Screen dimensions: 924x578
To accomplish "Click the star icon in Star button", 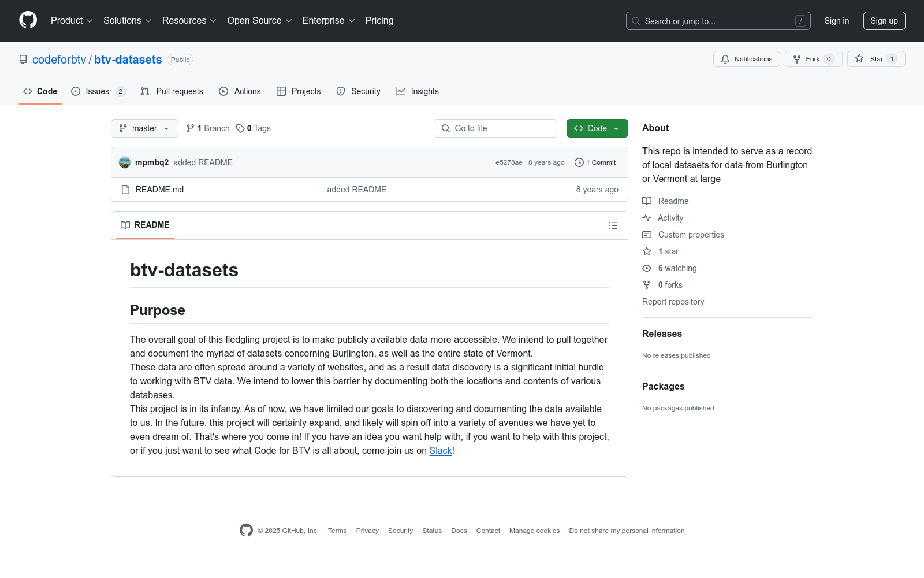I will click(859, 59).
